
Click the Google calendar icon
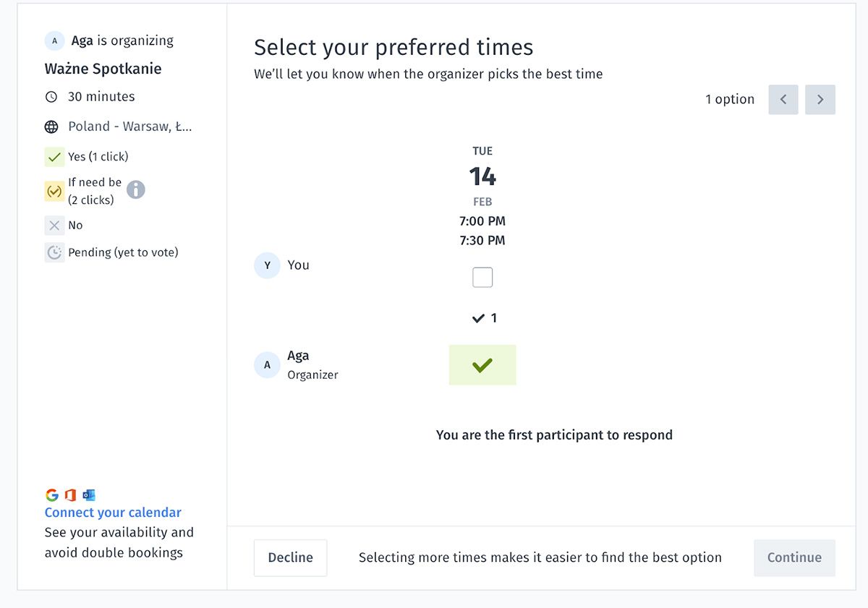[51, 495]
